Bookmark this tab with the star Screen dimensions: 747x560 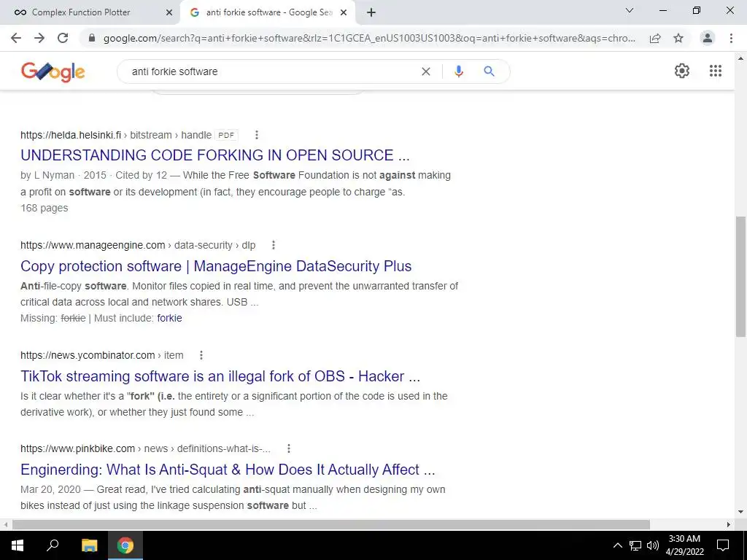678,38
